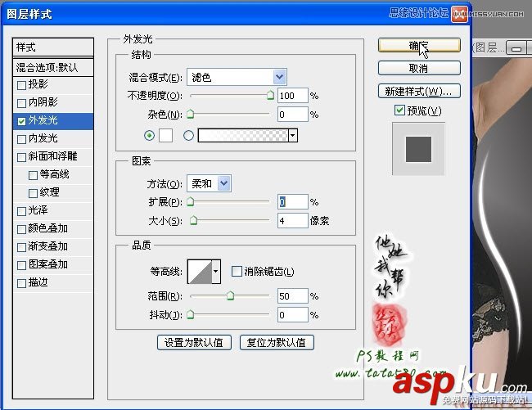Enable the 渐变叠加 gradient overlay checkbox
Image resolution: width=532 pixels, height=410 pixels.
[21, 247]
